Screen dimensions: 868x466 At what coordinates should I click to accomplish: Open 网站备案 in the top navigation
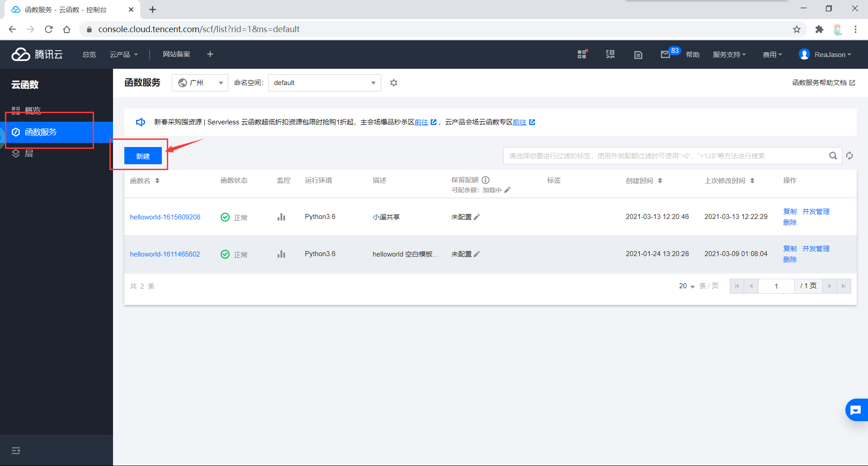pyautogui.click(x=176, y=54)
